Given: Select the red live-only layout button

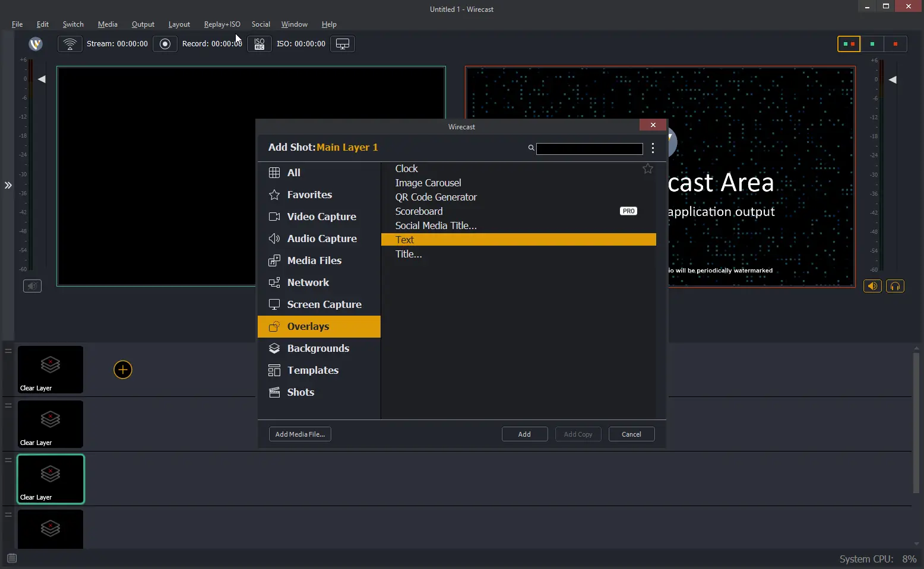Looking at the screenshot, I should pos(895,44).
